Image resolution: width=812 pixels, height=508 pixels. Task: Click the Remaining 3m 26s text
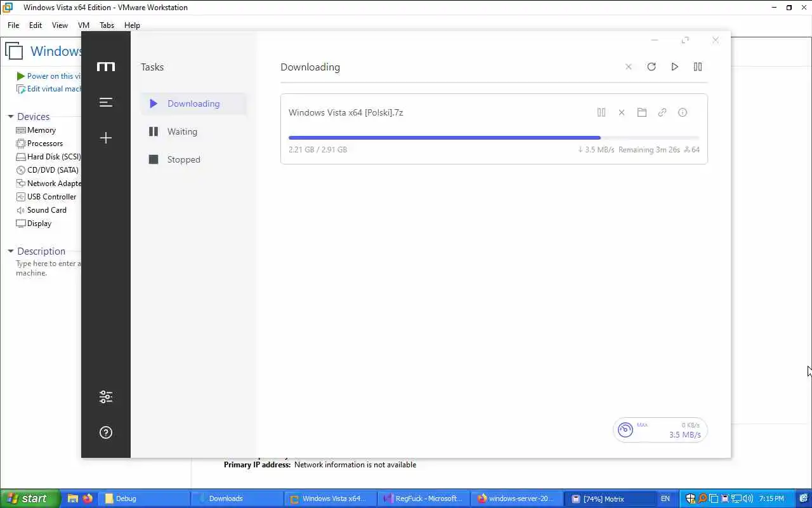pyautogui.click(x=650, y=150)
